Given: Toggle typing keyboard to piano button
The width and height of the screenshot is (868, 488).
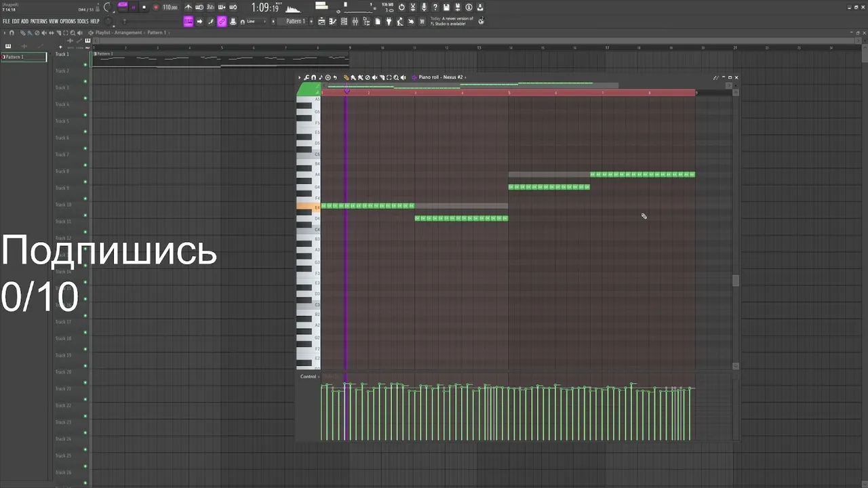Looking at the screenshot, I should tap(188, 21).
